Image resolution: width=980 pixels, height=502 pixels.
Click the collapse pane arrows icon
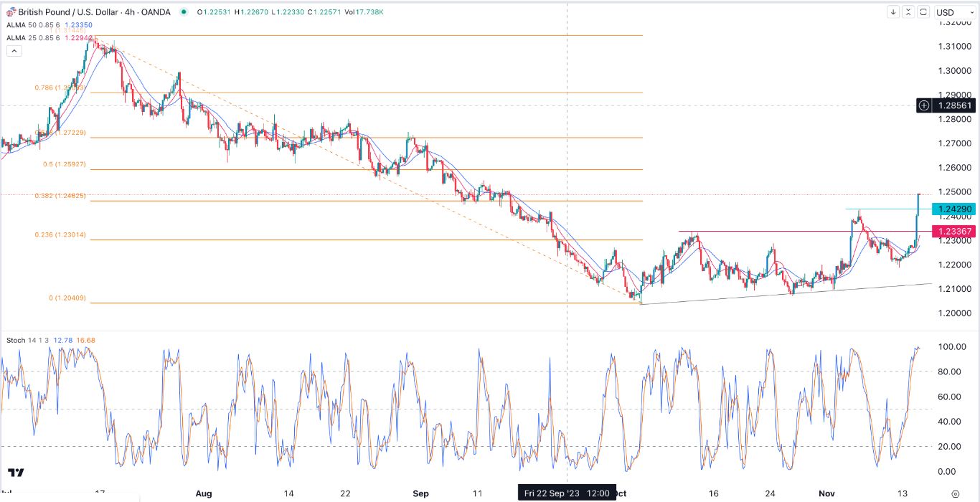pos(908,12)
